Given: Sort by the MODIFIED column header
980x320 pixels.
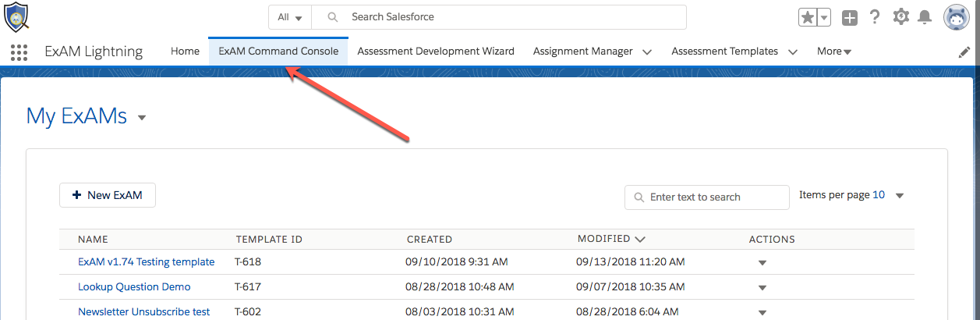Looking at the screenshot, I should [611, 239].
